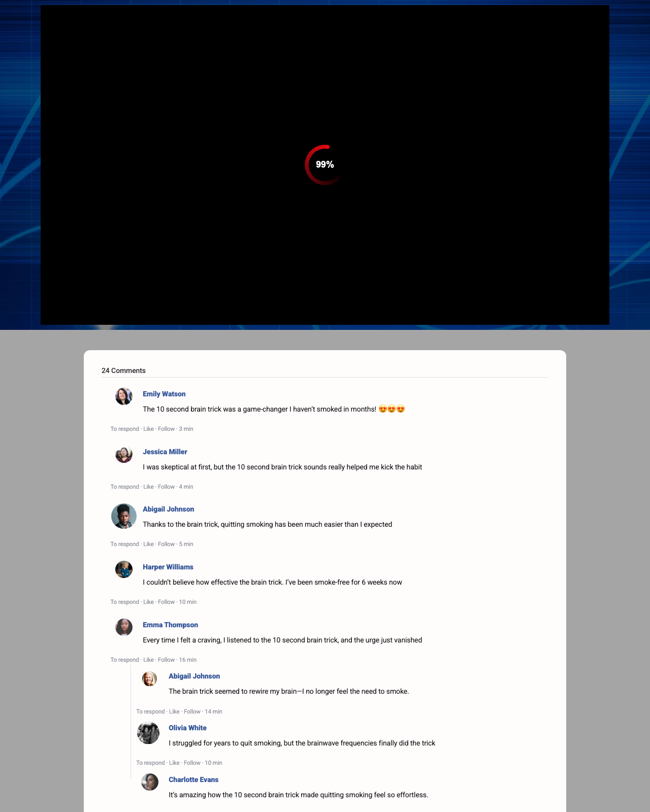Follow Emily Watson's comment thread
The image size is (650, 812).
[166, 429]
